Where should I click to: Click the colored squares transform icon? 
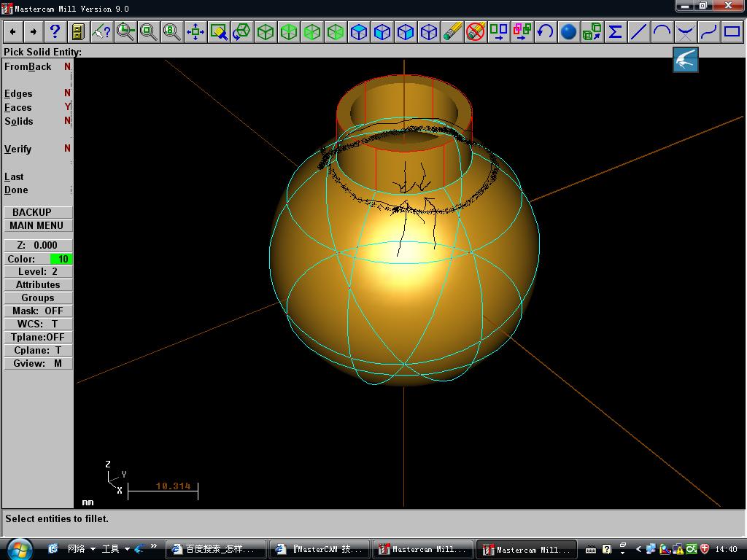522,32
